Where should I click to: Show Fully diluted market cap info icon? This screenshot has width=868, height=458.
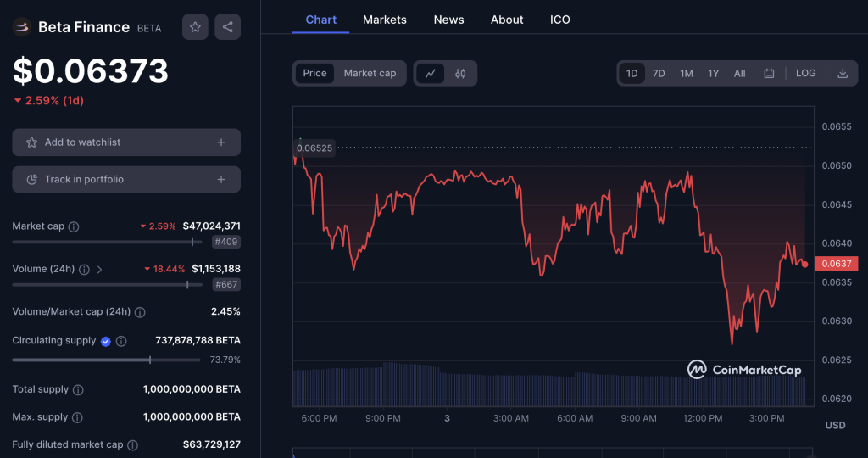(133, 445)
